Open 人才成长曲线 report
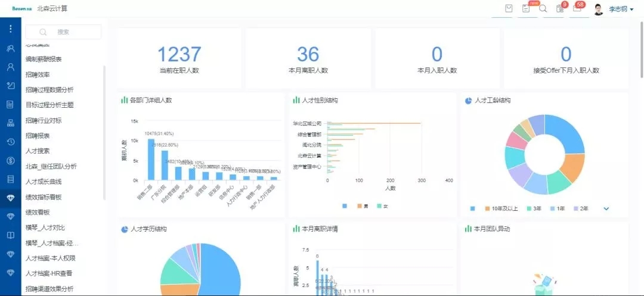 pos(44,182)
